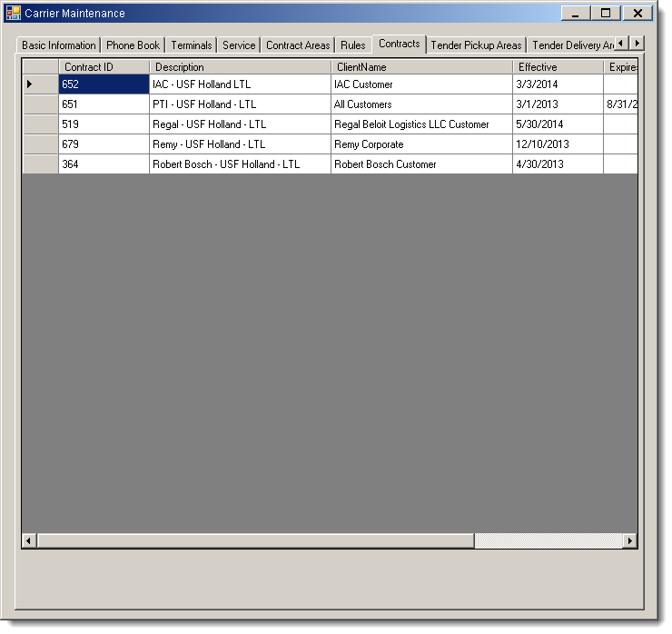Click Contract ID cell 364
The height and width of the screenshot is (634, 672).
pyautogui.click(x=104, y=164)
